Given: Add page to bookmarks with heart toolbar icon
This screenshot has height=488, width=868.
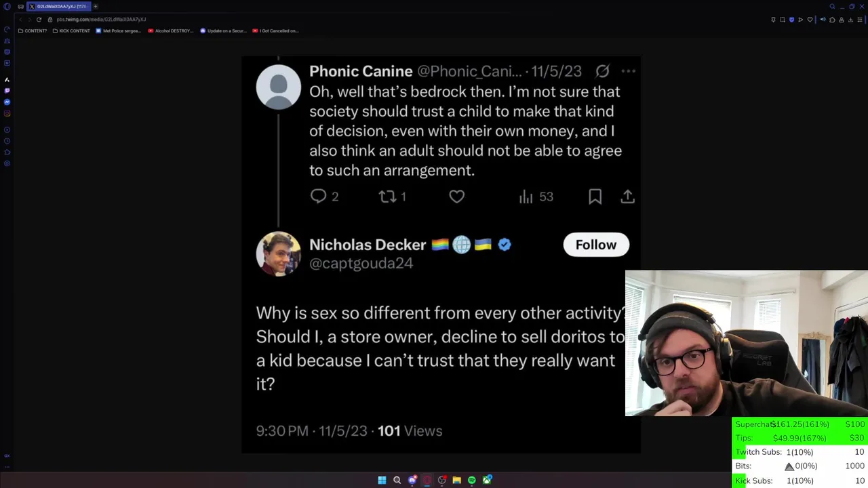Looking at the screenshot, I should point(810,20).
